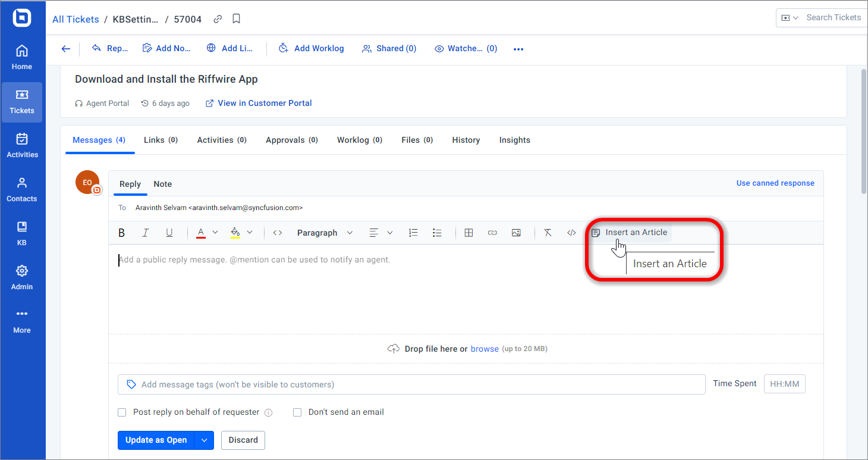
Task: Bookmark ticket 57004
Action: 236,19
